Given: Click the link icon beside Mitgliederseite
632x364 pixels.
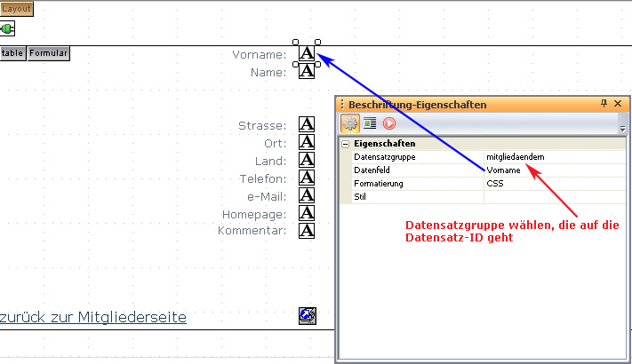Looking at the screenshot, I should pos(308,316).
